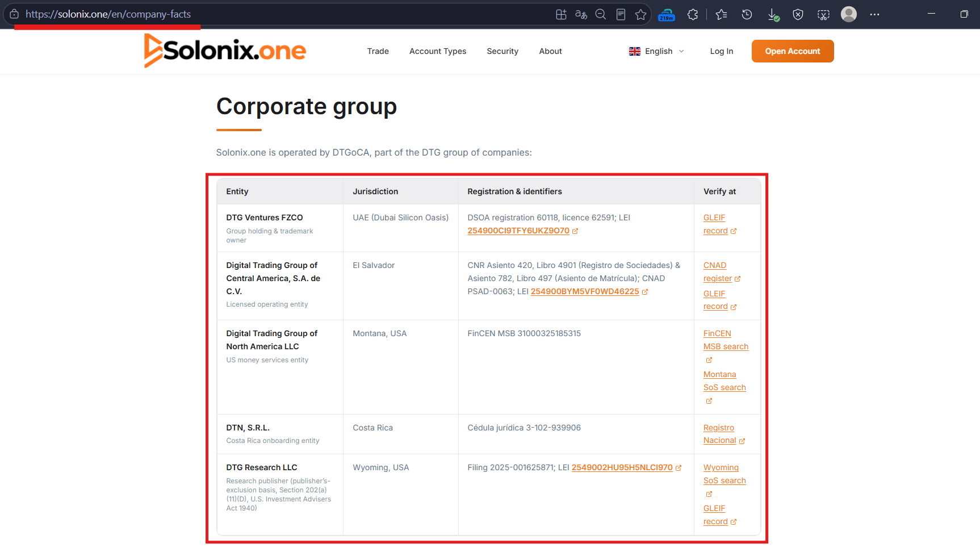Add page to favorites star icon
980x548 pixels.
(641, 15)
